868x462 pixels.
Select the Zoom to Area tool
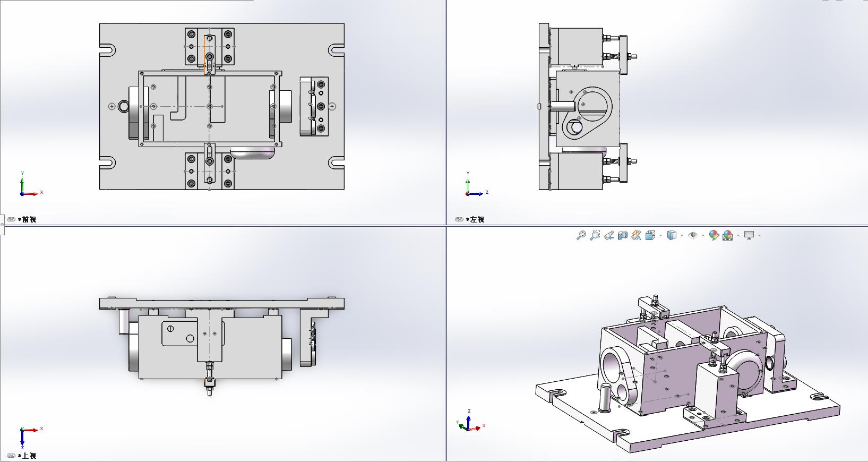pyautogui.click(x=595, y=235)
